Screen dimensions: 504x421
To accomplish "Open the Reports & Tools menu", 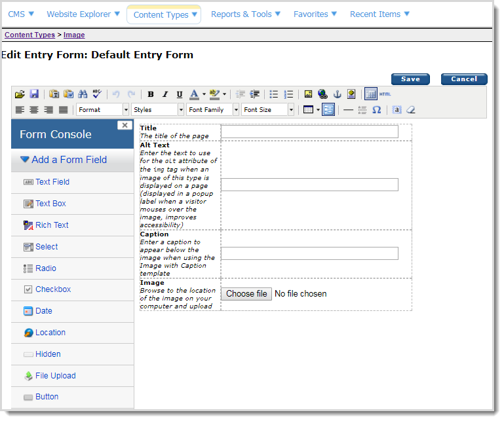I will point(246,14).
